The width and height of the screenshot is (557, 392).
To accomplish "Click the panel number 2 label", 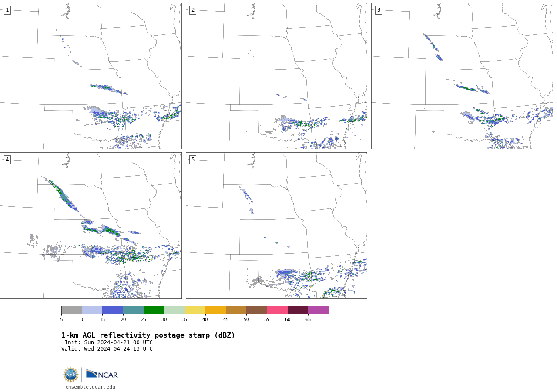I will click(x=193, y=10).
